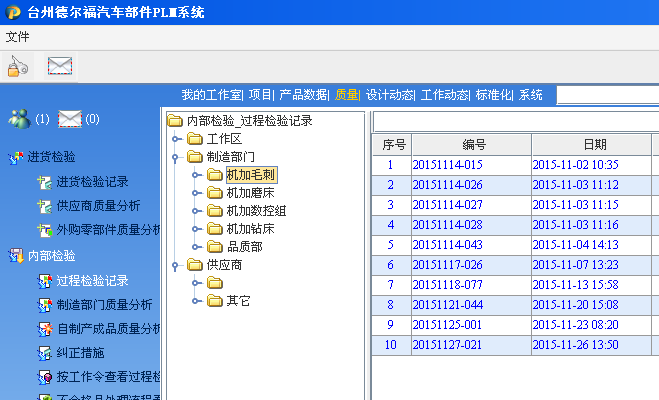The height and width of the screenshot is (400, 659).
Task: Switch to the 设计动态 tab
Action: pyautogui.click(x=389, y=95)
